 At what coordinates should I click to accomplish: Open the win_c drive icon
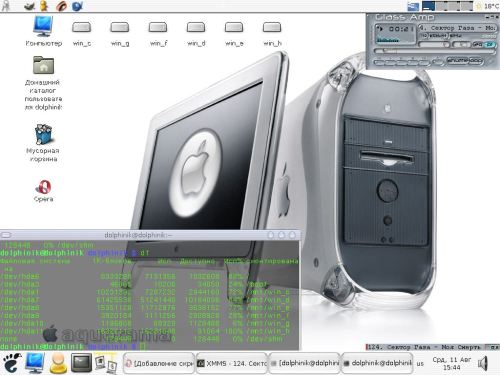pyautogui.click(x=82, y=33)
